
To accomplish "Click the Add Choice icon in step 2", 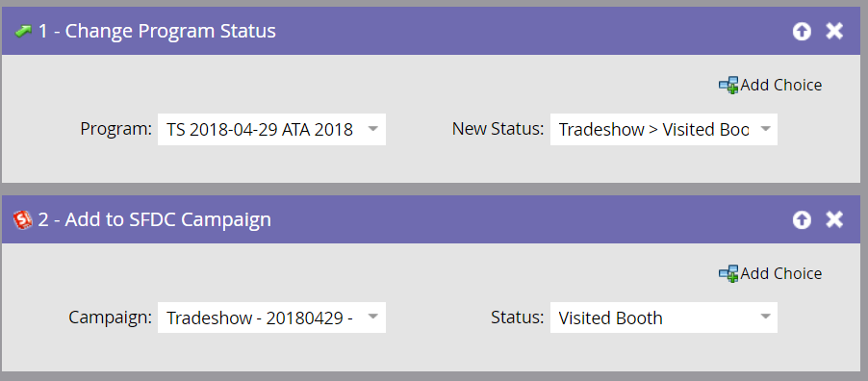I will click(728, 273).
